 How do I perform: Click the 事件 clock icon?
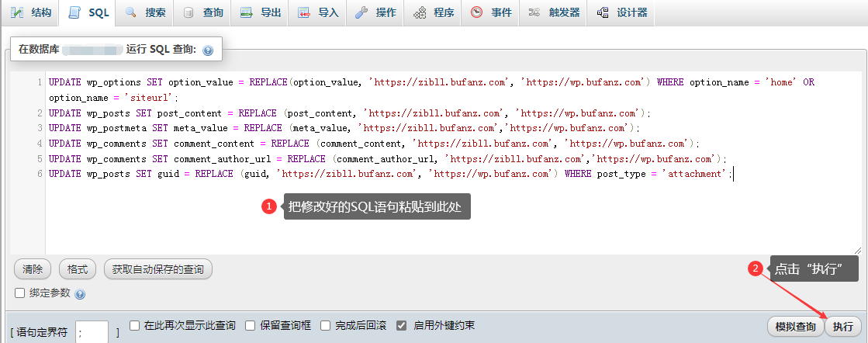[x=476, y=12]
